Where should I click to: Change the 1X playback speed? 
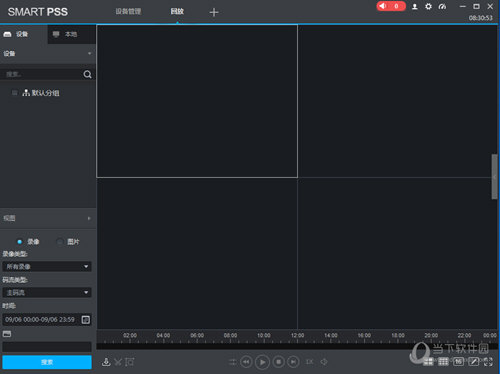coord(310,362)
